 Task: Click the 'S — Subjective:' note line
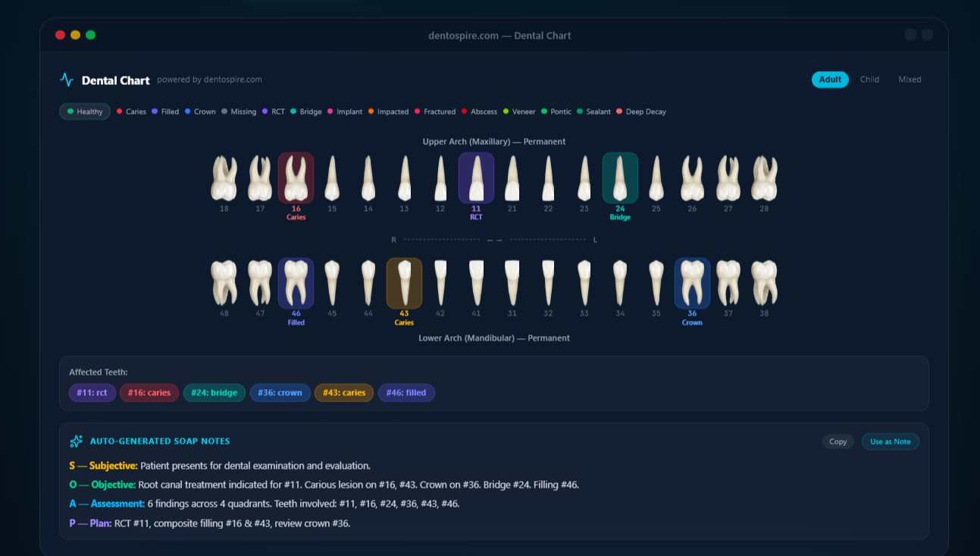point(220,466)
